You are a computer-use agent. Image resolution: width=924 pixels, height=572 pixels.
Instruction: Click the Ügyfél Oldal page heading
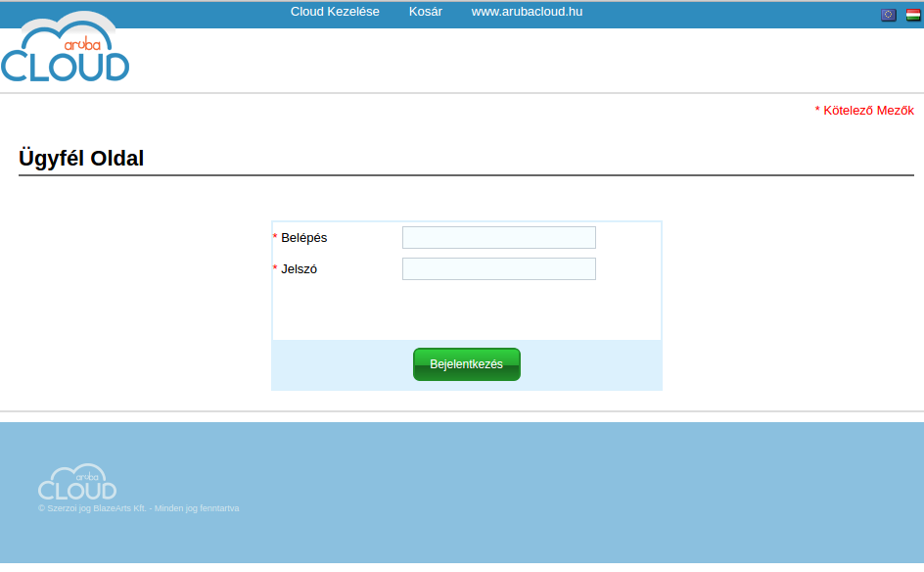(81, 159)
